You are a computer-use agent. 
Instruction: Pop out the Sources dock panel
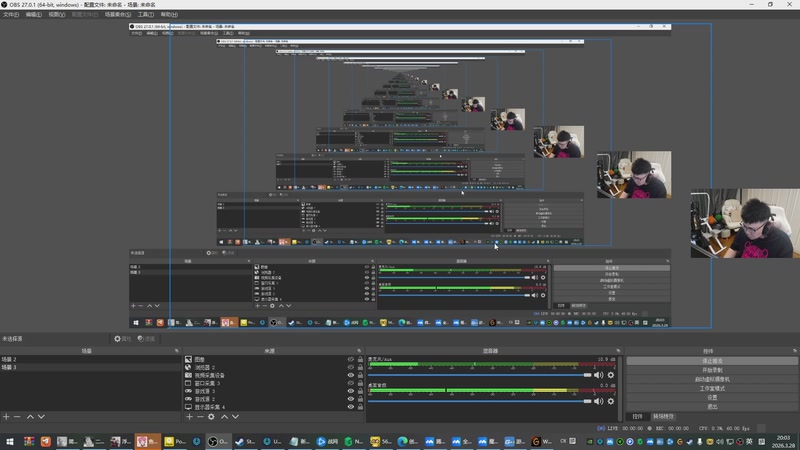359,351
